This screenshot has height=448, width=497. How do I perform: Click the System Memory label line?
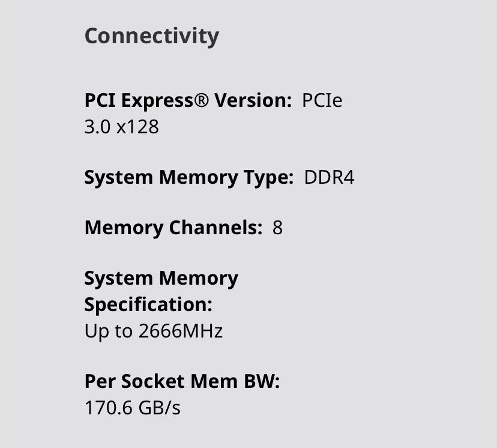coord(161,279)
